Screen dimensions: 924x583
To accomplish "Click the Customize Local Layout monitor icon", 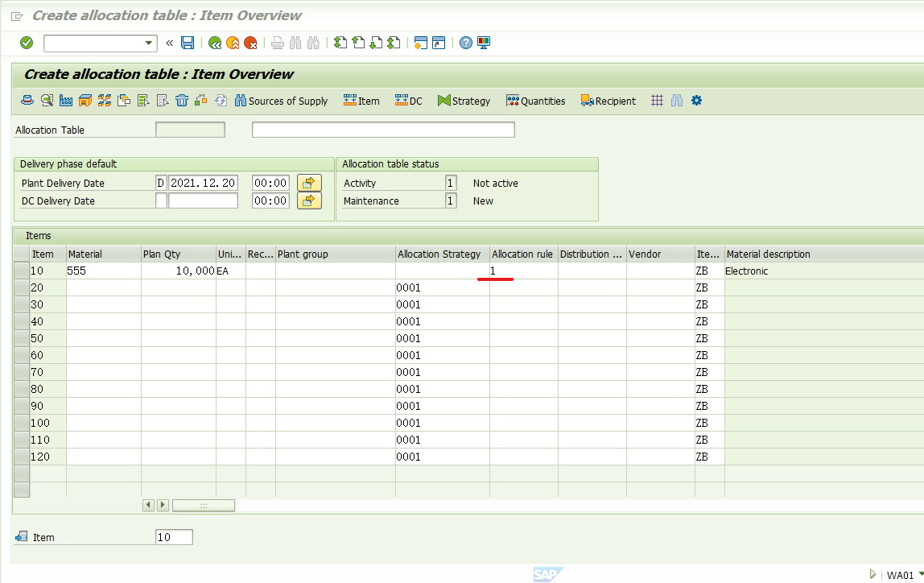I will [x=484, y=43].
